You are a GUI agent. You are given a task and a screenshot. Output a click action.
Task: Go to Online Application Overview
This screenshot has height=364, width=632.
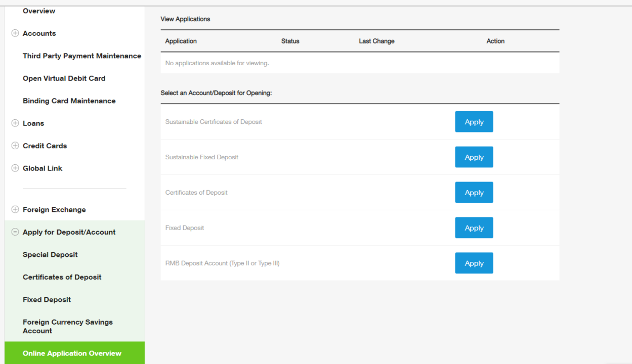click(x=72, y=353)
